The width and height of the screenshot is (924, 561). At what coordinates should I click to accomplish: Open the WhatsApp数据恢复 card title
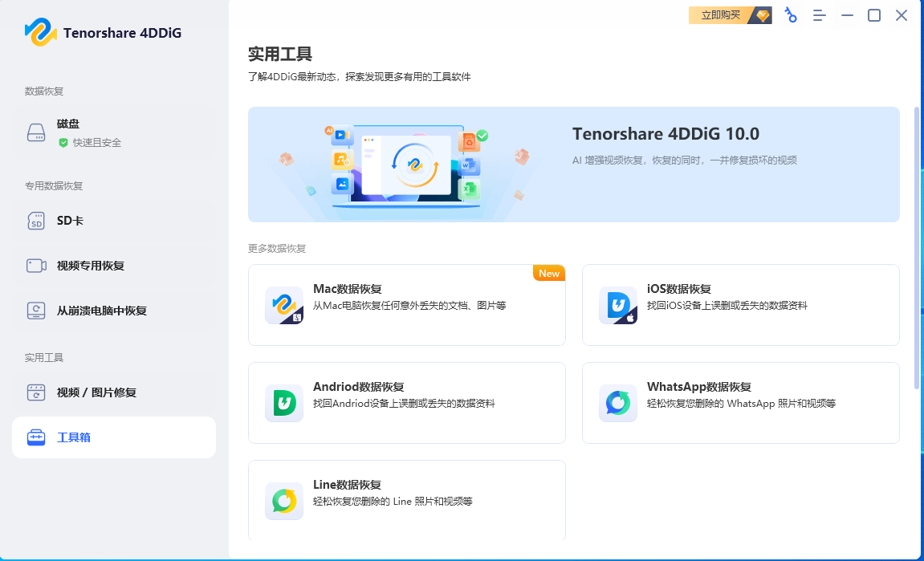tap(699, 387)
